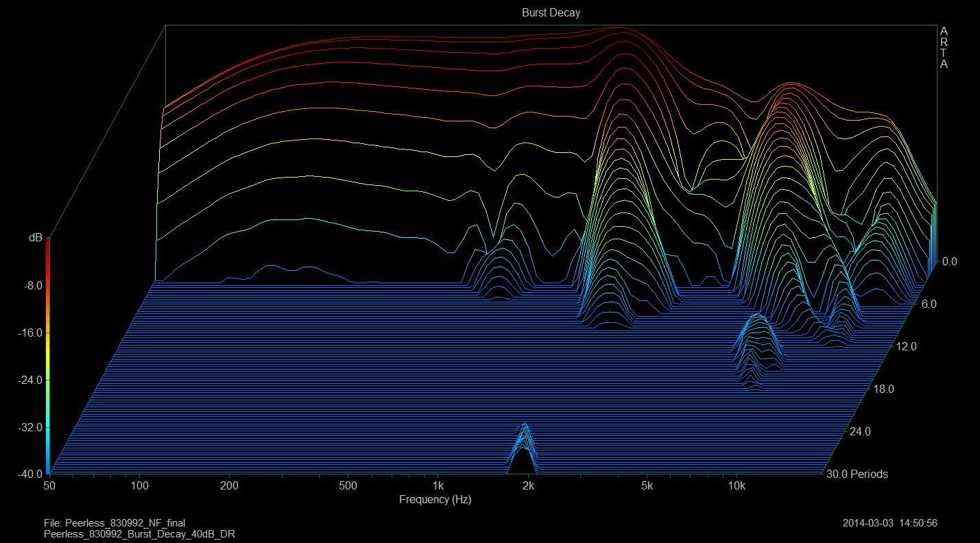
Task: Click the 30.0 Periods axis label
Action: 858,474
